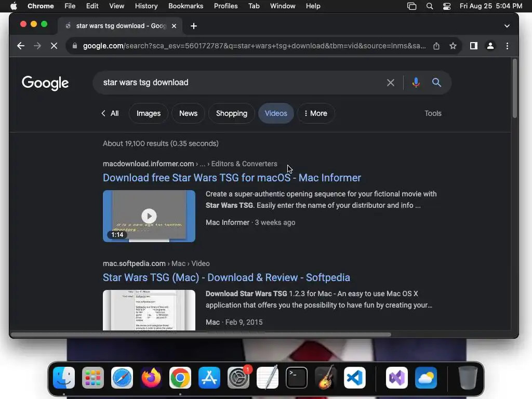Go back to the previous page
The image size is (532, 399).
pyautogui.click(x=21, y=46)
